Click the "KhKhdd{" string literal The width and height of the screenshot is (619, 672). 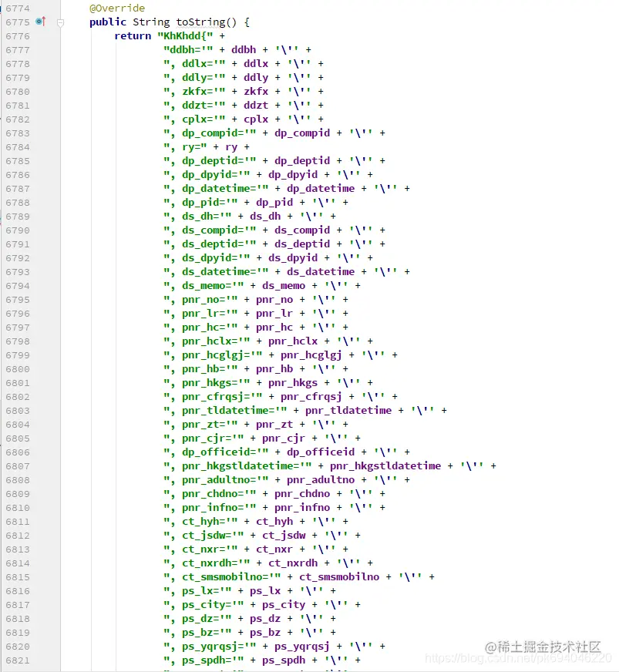[185, 35]
